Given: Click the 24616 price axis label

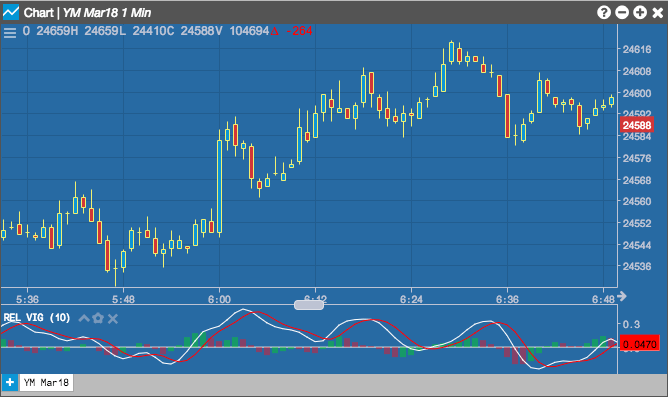Looking at the screenshot, I should tap(637, 49).
